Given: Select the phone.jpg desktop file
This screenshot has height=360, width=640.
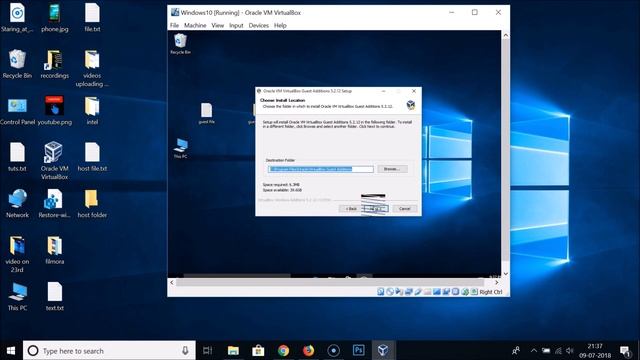Looking at the screenshot, I should (54, 18).
